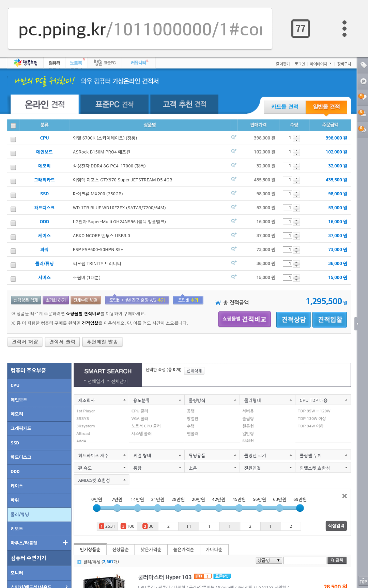
Task: Open browser tab switcher showing 77
Action: point(300,29)
